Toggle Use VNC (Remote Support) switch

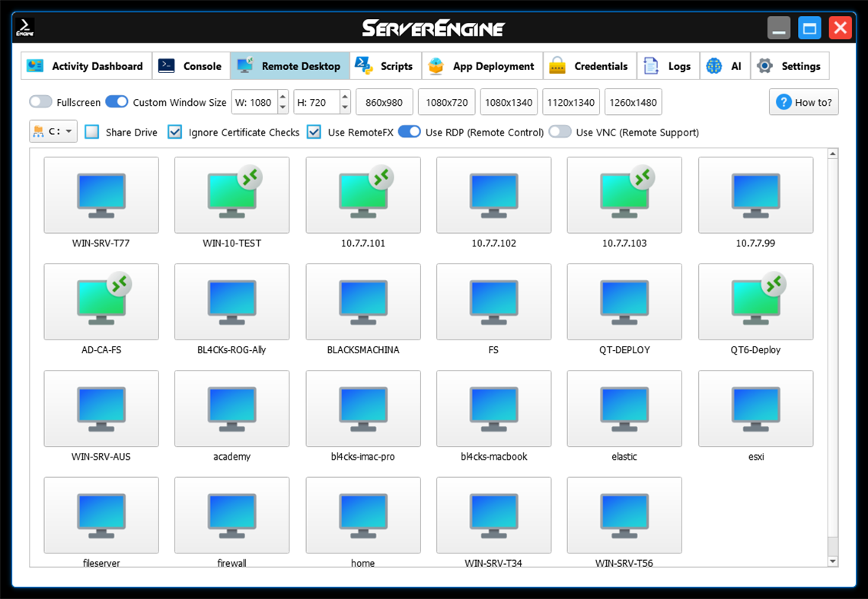point(560,132)
